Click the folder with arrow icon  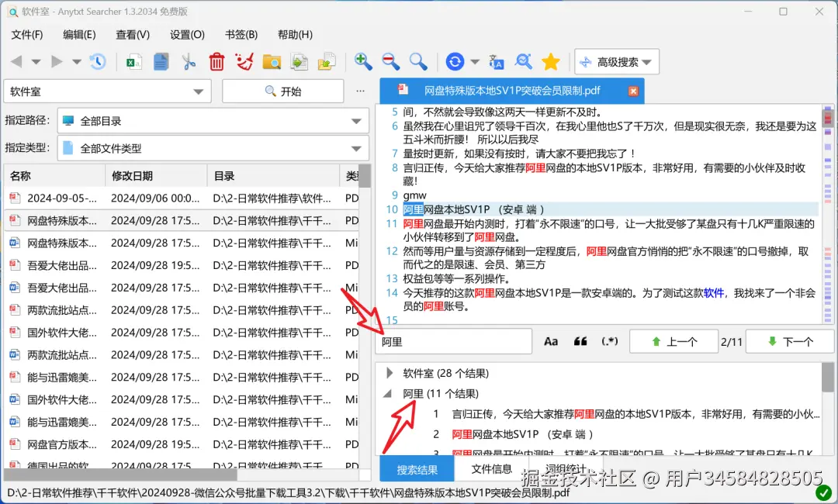point(327,62)
